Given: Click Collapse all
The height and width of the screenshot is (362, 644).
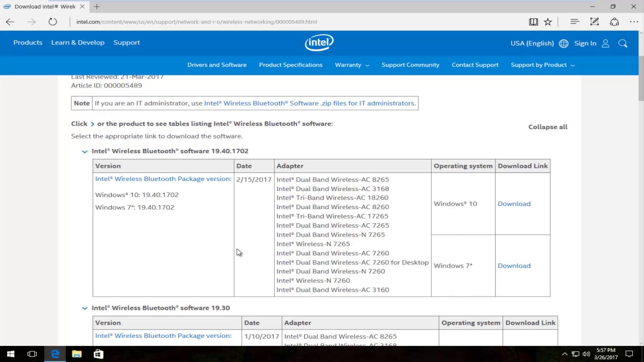Looking at the screenshot, I should pos(547,127).
